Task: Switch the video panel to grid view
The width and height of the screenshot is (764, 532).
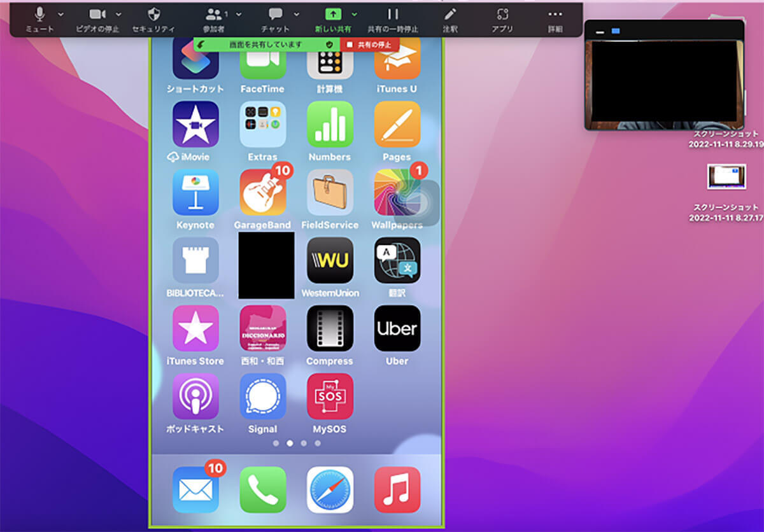Action: click(x=616, y=31)
